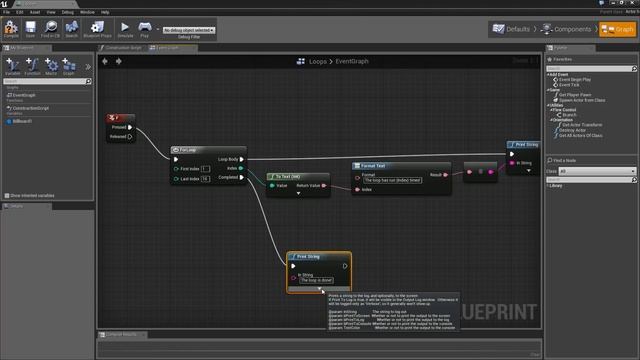640x360 pixels.
Task: Click To Text Return Value pin
Action: coord(324,186)
